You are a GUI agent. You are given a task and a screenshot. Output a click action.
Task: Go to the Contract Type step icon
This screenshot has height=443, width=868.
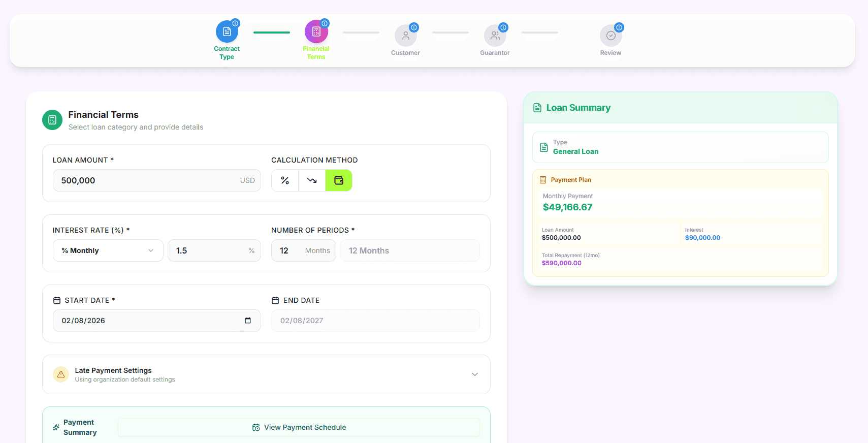227,31
